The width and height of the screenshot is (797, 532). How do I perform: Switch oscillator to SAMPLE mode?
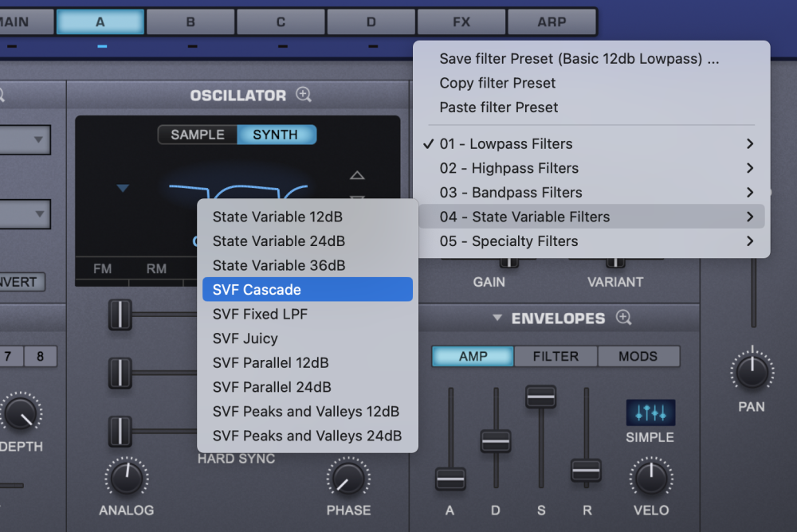(x=197, y=135)
